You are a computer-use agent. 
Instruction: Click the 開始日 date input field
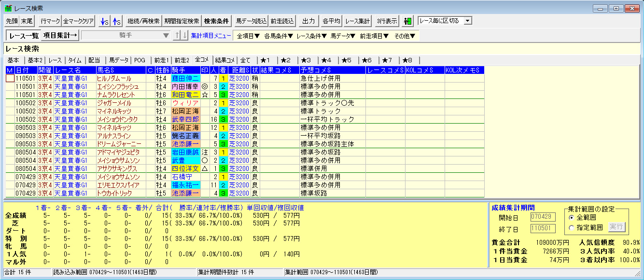543,217
